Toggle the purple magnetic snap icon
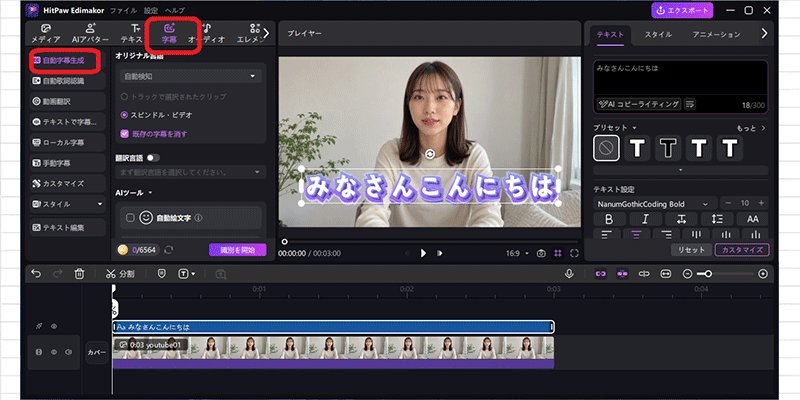800x400 pixels. (x=622, y=274)
